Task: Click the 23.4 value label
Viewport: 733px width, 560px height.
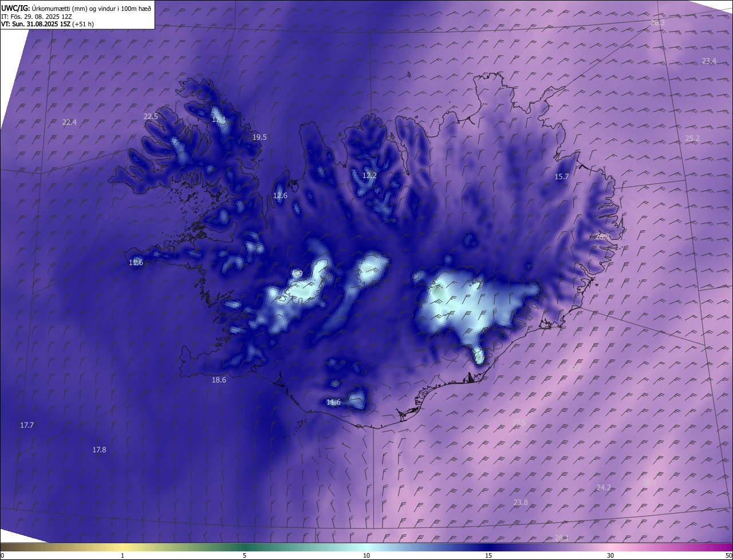Action: pyautogui.click(x=709, y=61)
